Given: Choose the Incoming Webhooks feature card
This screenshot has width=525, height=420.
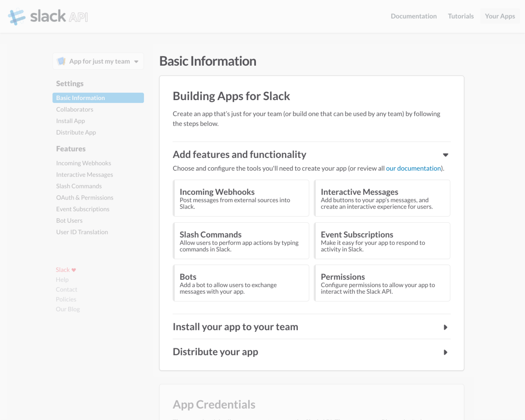Looking at the screenshot, I should coord(241,198).
